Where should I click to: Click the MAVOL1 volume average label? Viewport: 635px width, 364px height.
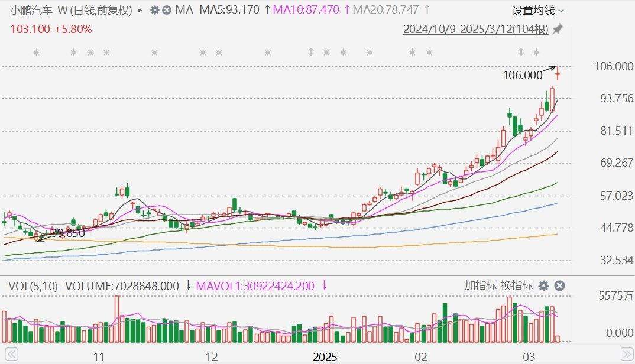coord(255,286)
